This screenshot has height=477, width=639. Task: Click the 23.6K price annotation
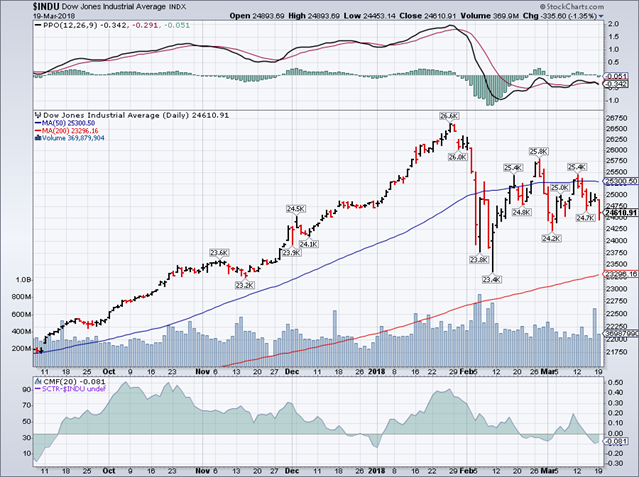point(219,252)
